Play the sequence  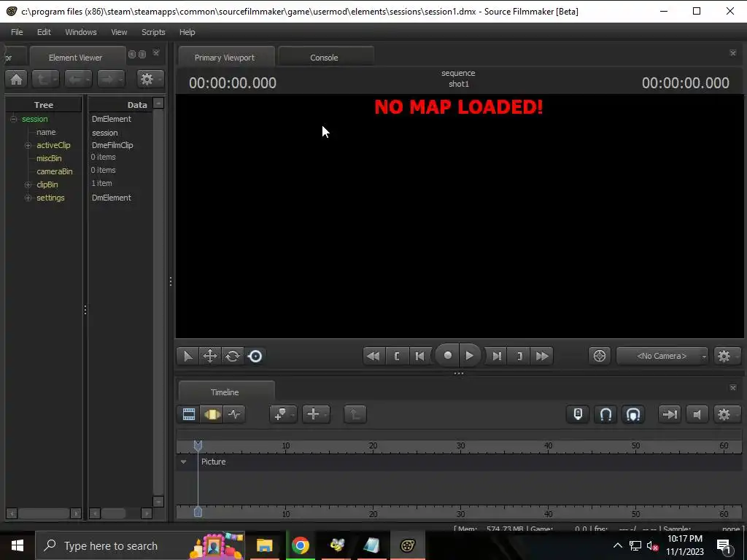pyautogui.click(x=470, y=355)
